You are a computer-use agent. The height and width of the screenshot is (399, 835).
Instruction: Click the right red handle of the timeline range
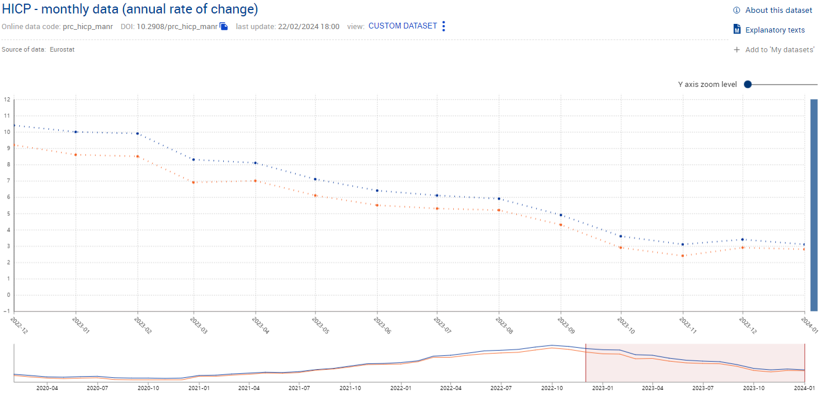click(x=804, y=363)
